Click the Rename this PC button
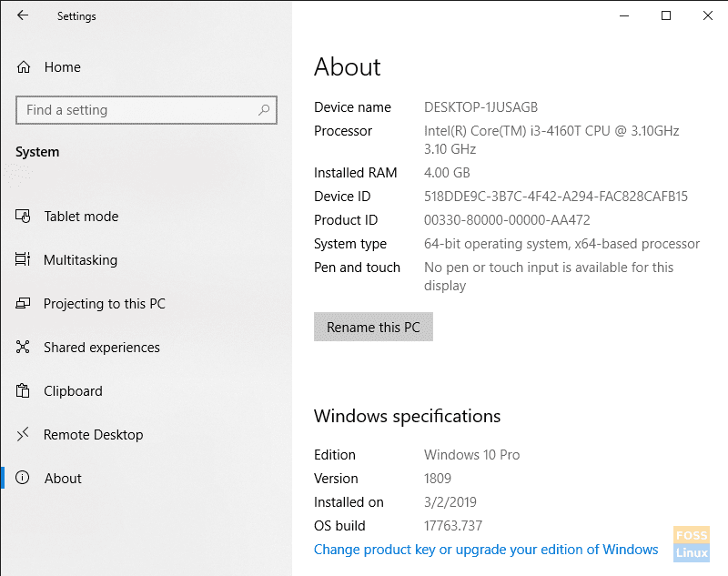The width and height of the screenshot is (728, 576). 373,327
